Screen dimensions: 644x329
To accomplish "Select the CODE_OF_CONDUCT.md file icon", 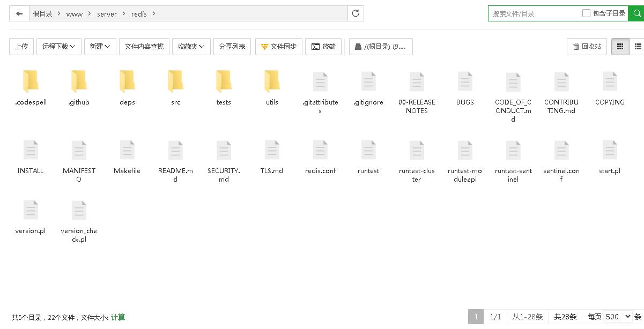I will tap(513, 81).
